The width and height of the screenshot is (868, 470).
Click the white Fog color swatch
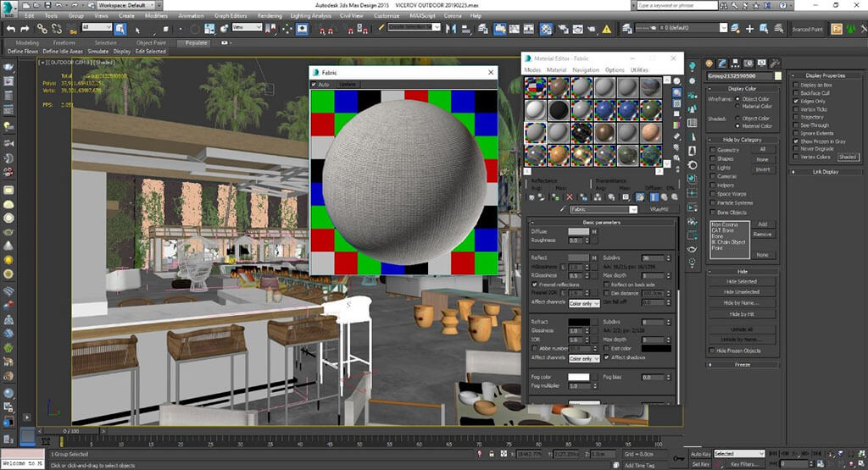579,377
